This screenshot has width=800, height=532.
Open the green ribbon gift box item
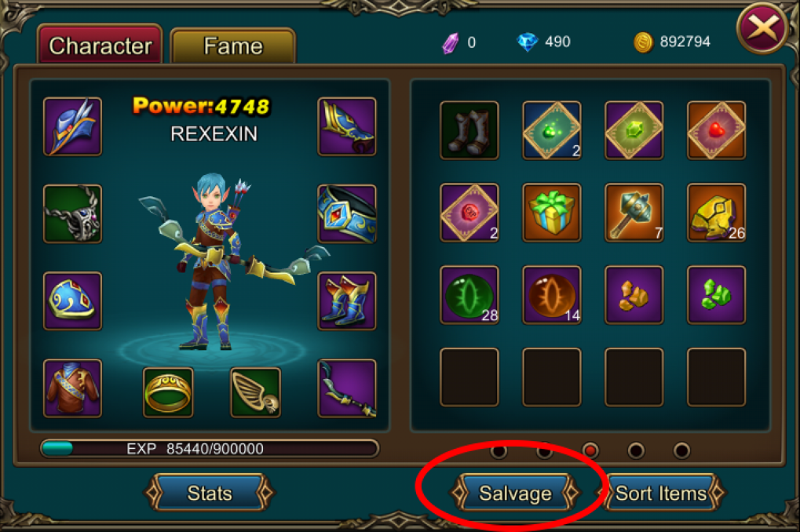[552, 212]
